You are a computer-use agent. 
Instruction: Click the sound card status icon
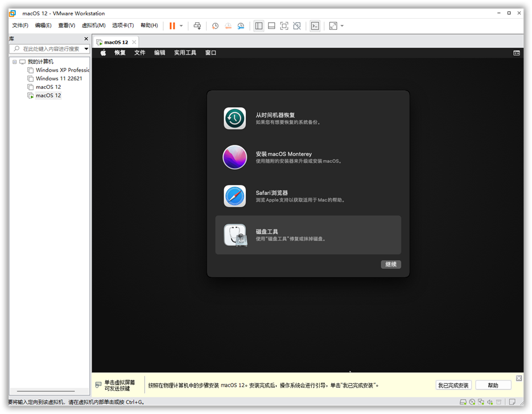tap(490, 402)
